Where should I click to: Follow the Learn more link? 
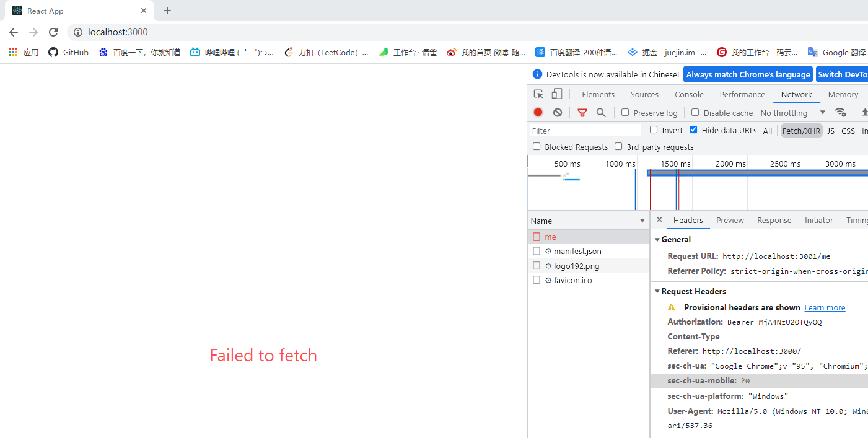[x=825, y=307]
